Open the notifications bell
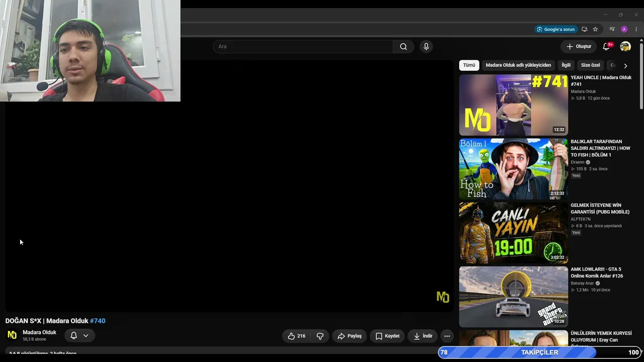Screen dimensions: 644x362 pyautogui.click(x=607, y=46)
